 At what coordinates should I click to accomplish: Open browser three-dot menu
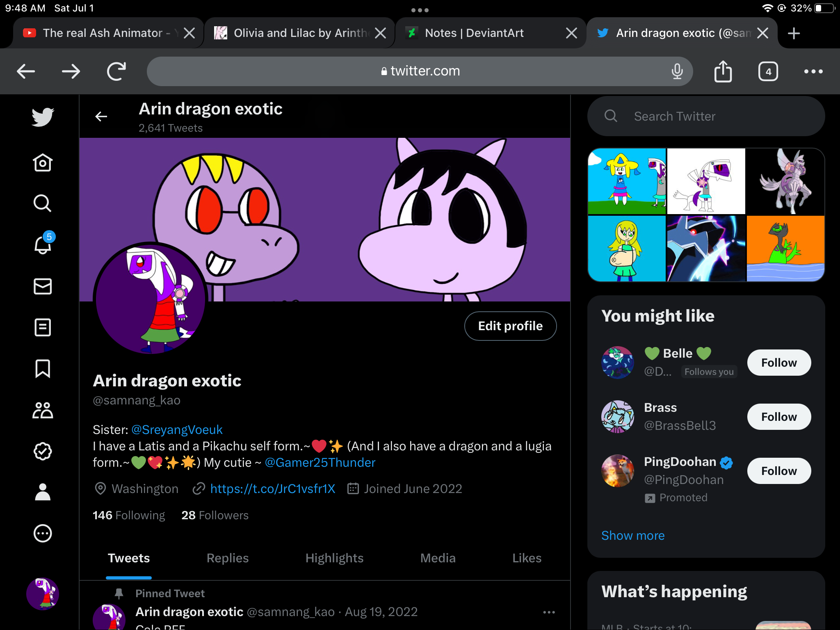(x=813, y=71)
